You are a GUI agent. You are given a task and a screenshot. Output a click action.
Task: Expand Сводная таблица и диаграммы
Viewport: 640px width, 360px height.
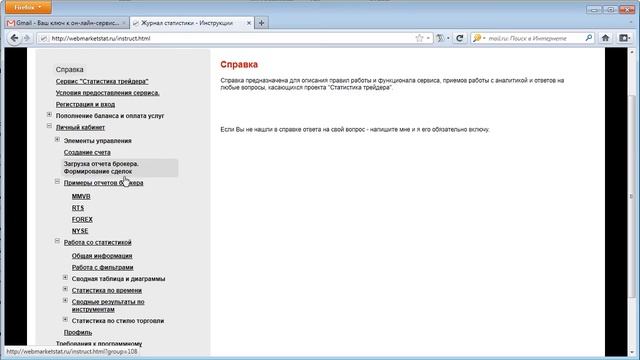(65, 278)
